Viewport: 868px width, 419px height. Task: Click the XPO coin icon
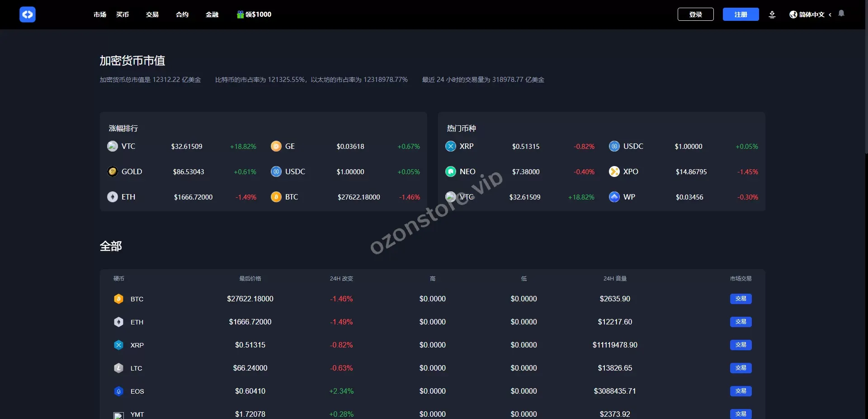pos(614,171)
